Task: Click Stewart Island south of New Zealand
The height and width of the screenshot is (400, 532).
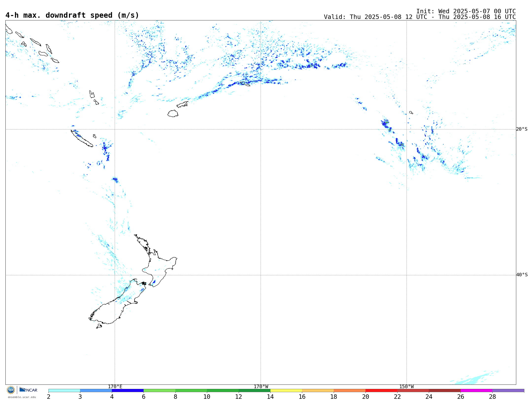Action: (x=99, y=326)
